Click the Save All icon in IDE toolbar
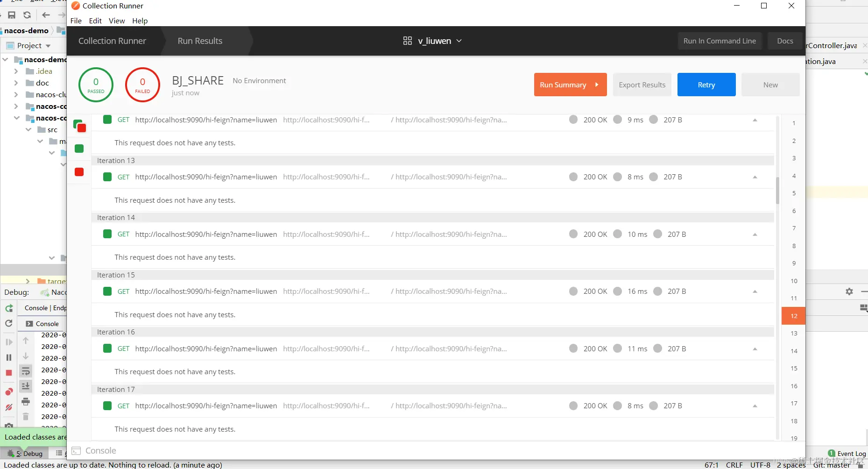Screen dimensions: 868x469 [12, 15]
